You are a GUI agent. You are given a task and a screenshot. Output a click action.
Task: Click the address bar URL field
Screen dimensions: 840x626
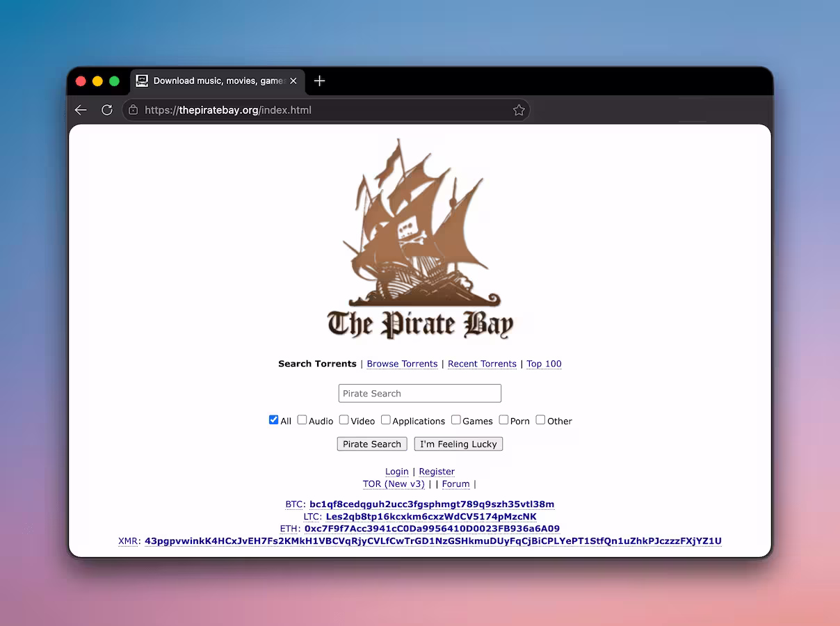point(327,110)
